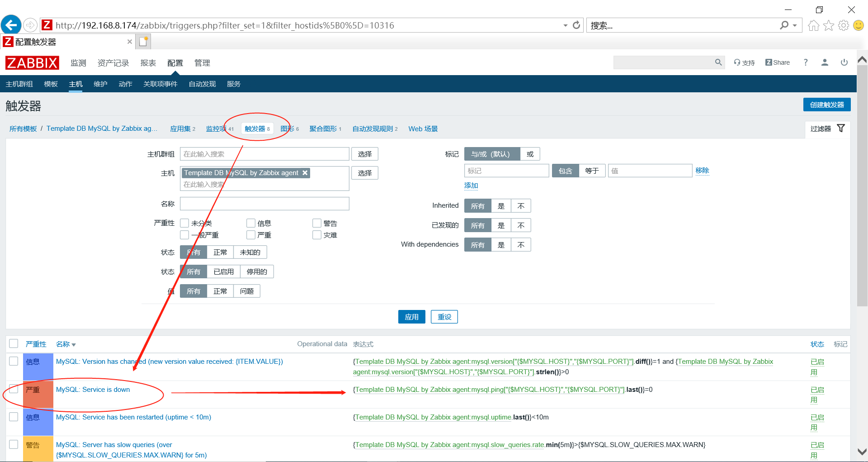Go to 自动发现 submenu
Viewport: 868px width, 462px height.
point(202,84)
